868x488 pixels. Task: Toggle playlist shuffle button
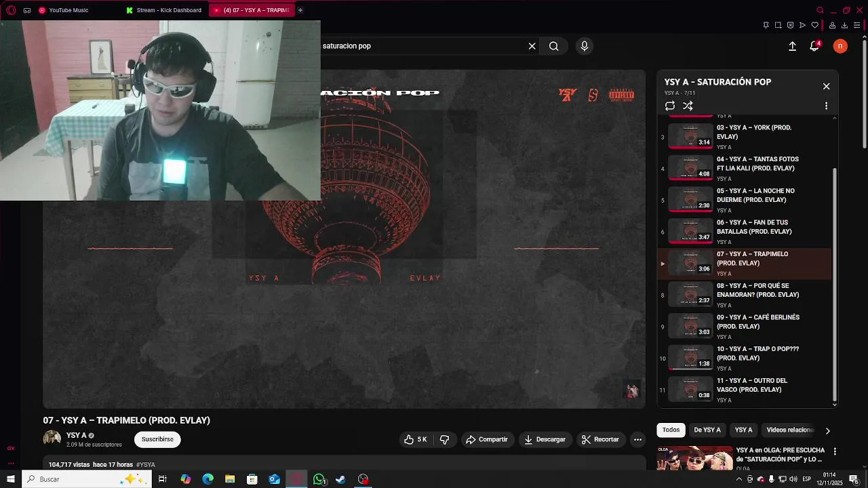pyautogui.click(x=688, y=106)
